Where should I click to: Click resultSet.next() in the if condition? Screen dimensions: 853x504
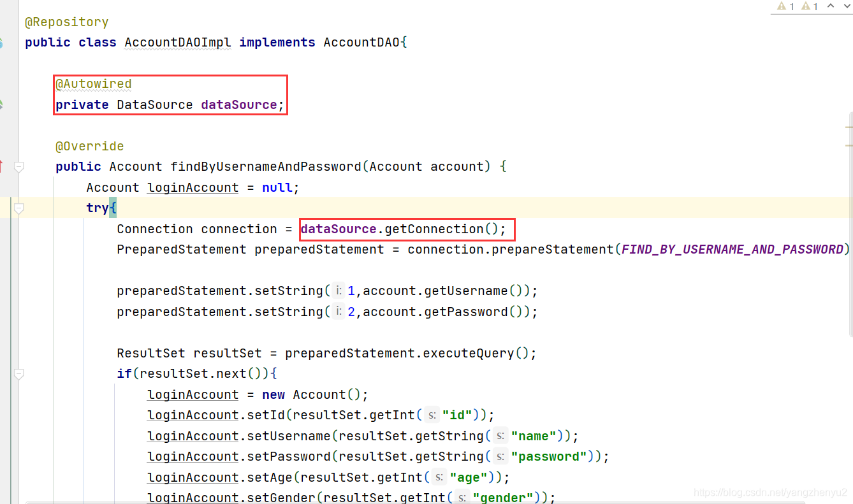tap(201, 374)
